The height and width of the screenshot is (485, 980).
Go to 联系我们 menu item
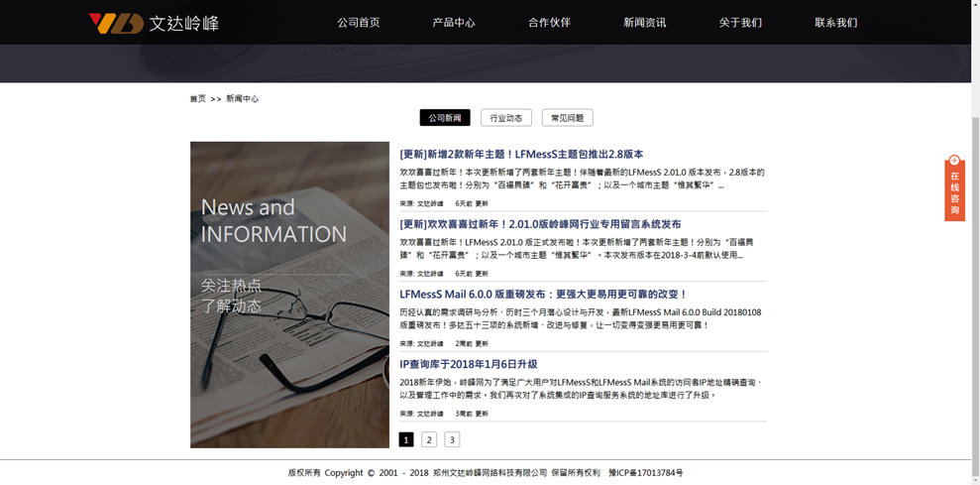click(835, 23)
